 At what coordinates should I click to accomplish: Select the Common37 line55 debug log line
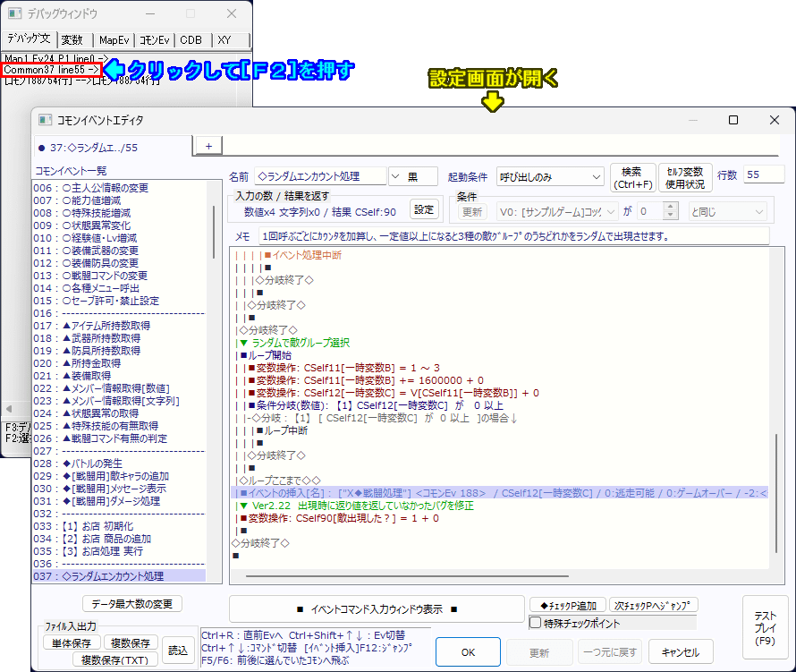pos(52,70)
